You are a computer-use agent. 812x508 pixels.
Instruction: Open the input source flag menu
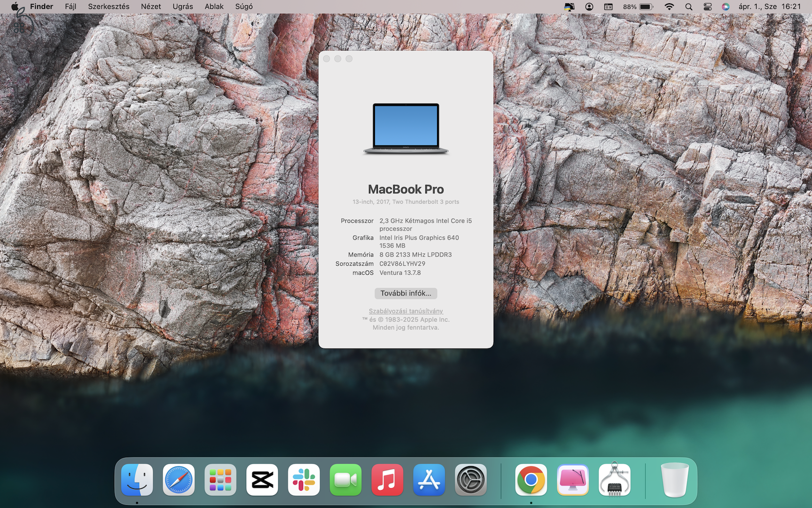coord(570,7)
